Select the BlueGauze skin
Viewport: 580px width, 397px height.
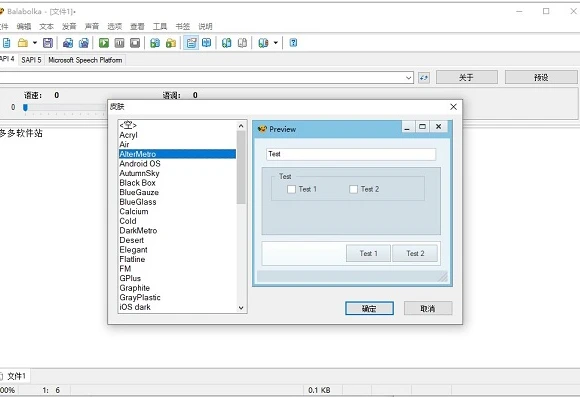[177, 192]
